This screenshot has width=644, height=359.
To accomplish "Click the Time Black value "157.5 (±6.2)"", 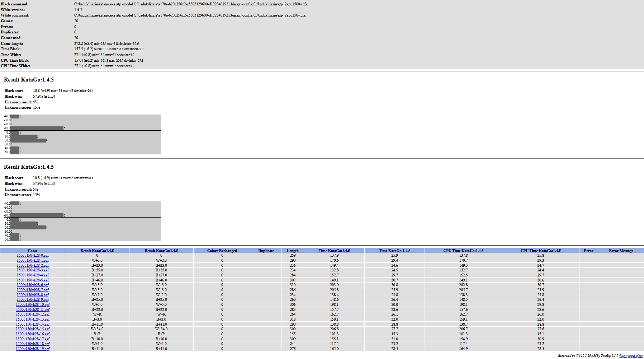I will [x=84, y=49].
